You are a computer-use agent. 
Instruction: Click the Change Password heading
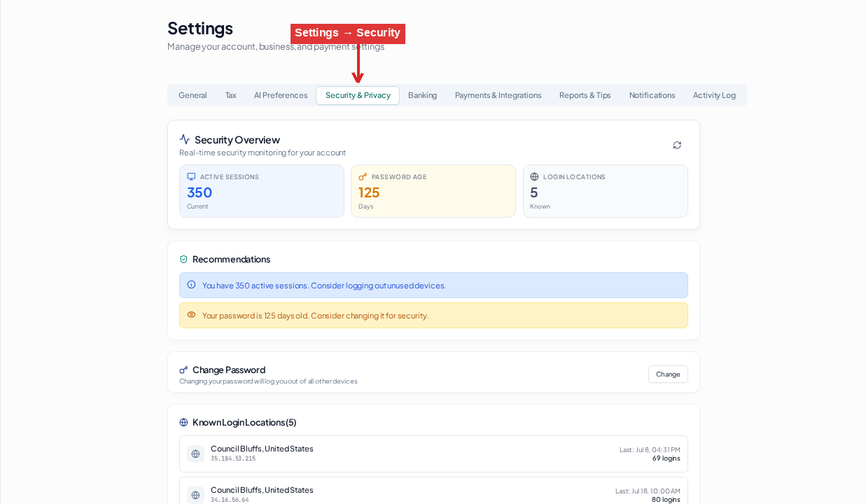coord(229,370)
